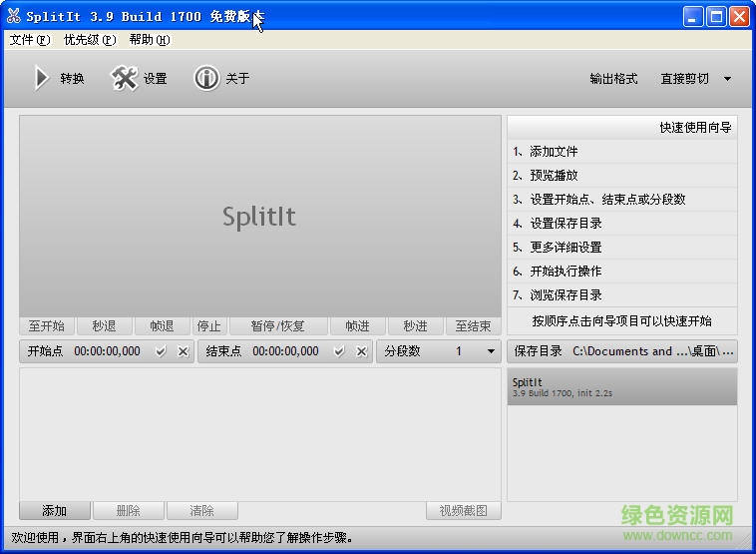This screenshot has height=554, width=756.
Task: Expand the 分段数 segment count dropdown
Action: [491, 351]
